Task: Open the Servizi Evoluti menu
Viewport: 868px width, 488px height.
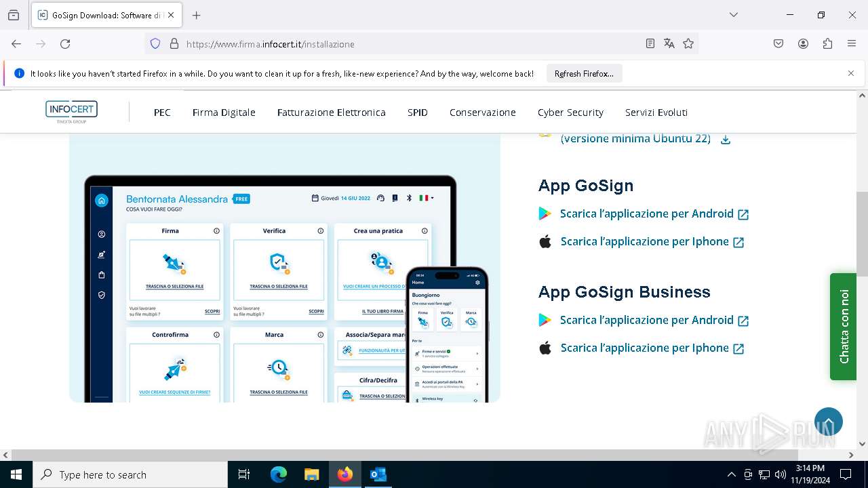Action: (656, 113)
